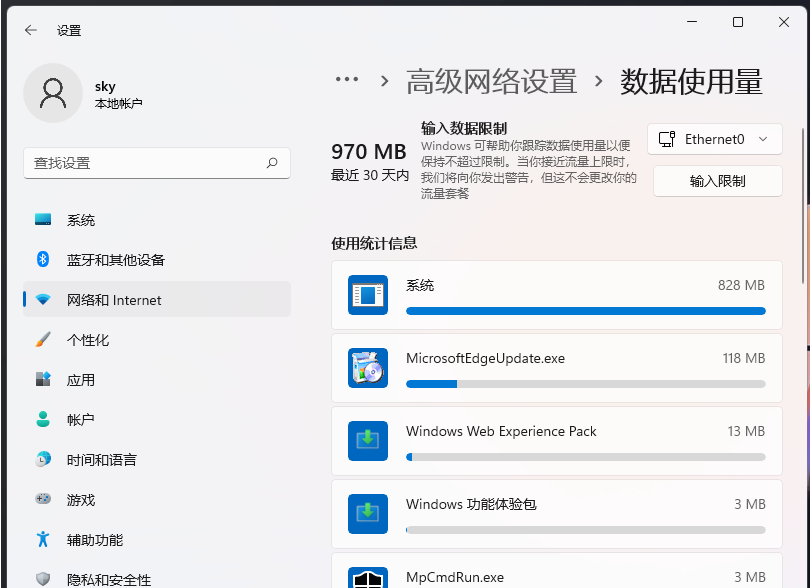Select 帐户 in the sidebar
Image resolution: width=810 pixels, height=588 pixels.
[x=78, y=420]
